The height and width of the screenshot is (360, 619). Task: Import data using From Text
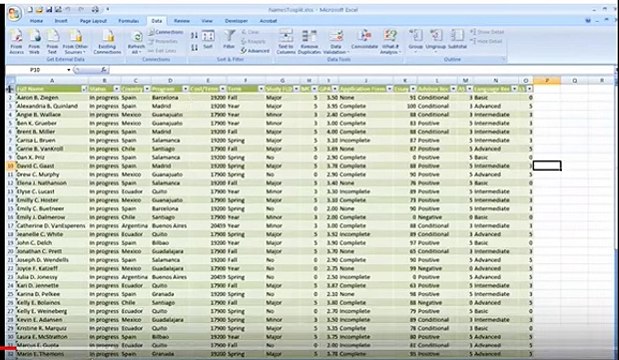point(52,42)
